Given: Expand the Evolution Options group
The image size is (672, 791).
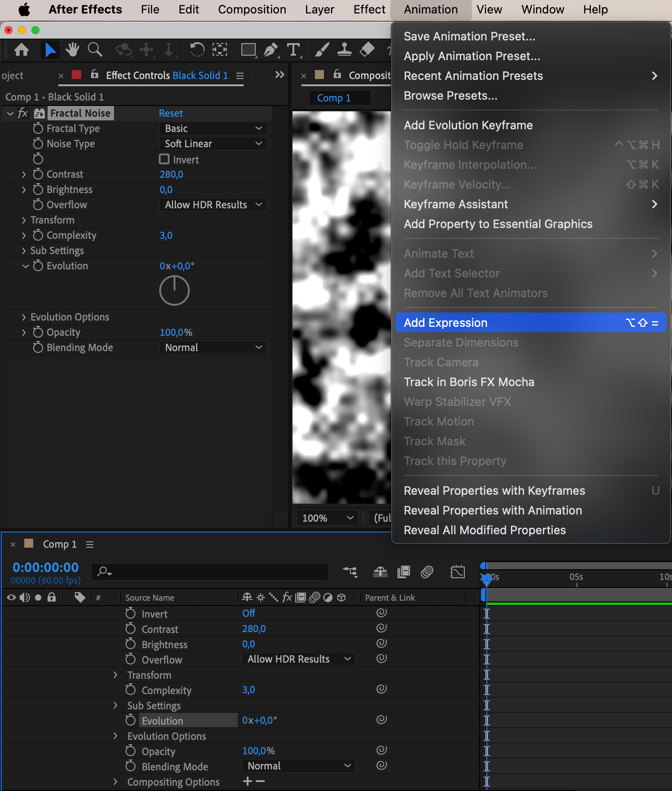Looking at the screenshot, I should click(x=24, y=317).
